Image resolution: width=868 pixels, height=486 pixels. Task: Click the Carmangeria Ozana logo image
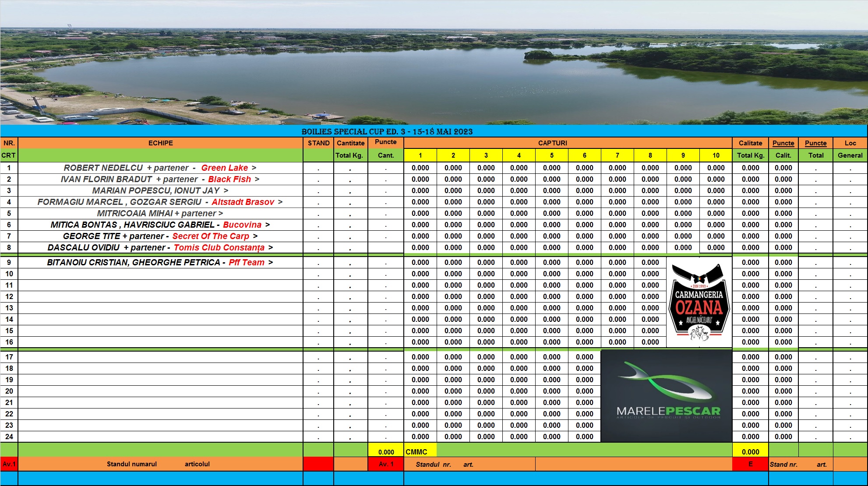coord(699,302)
